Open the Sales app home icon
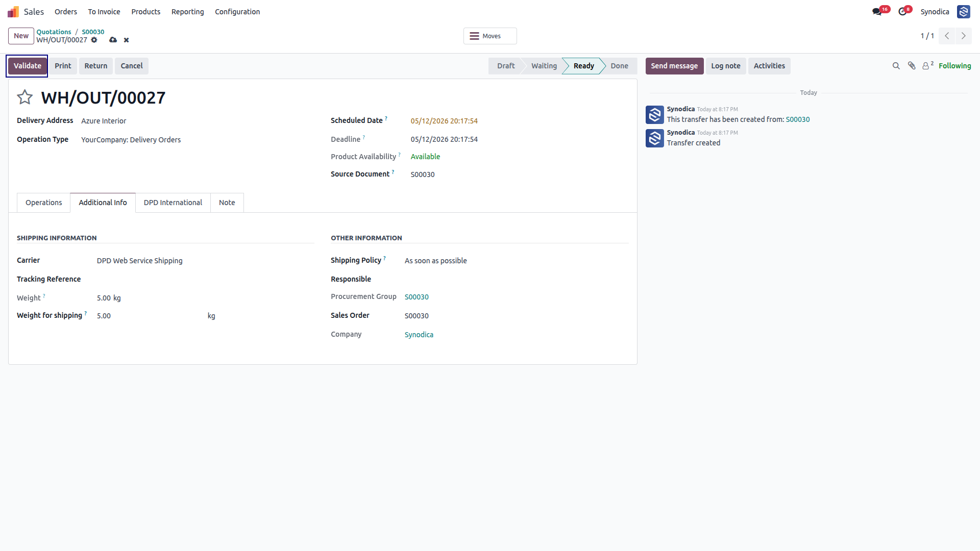980x551 pixels. (13, 11)
